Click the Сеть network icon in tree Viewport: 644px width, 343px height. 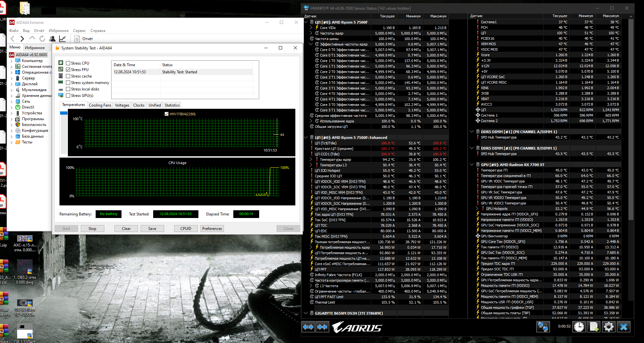point(18,101)
